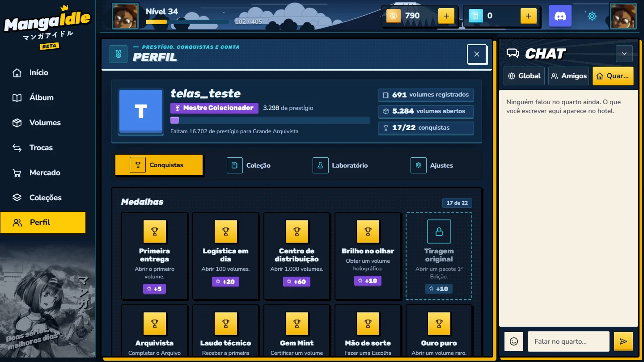Open settings via the top gear icon
Screen dimensions: 644x362
tap(592, 17)
